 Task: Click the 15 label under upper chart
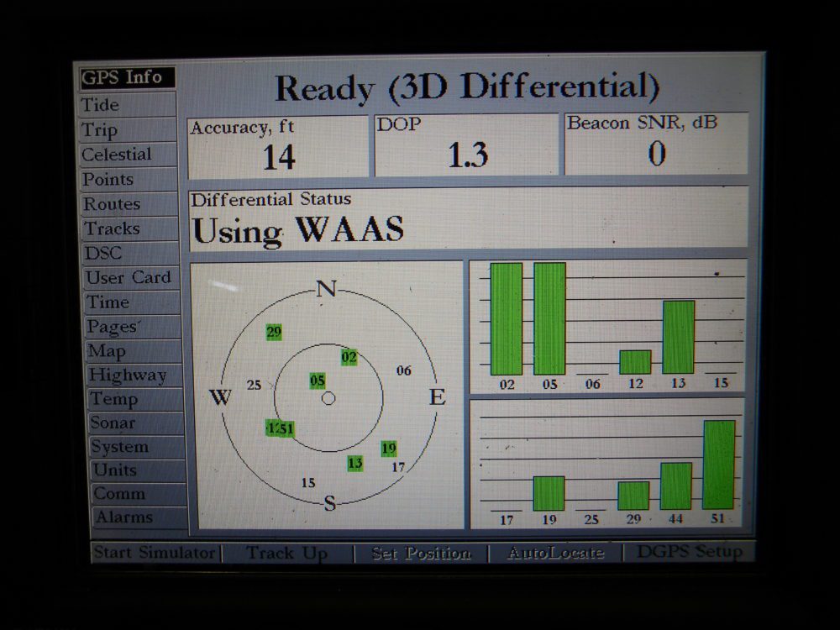[721, 383]
